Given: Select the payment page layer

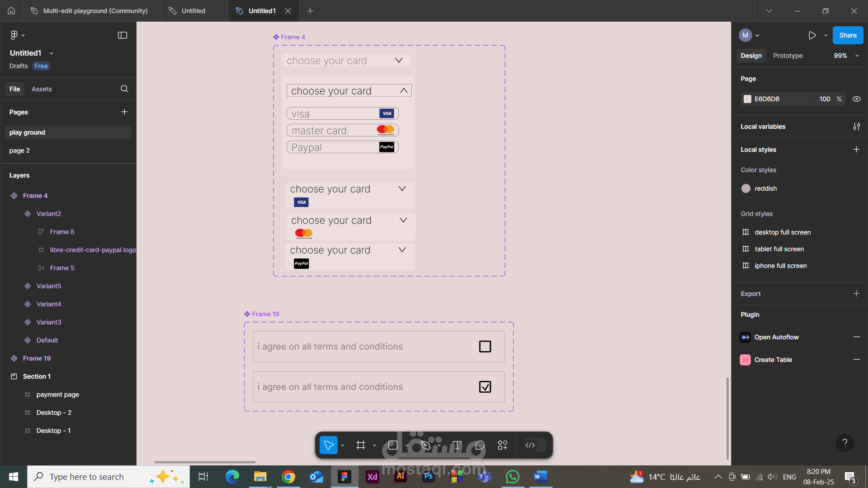Looking at the screenshot, I should click(x=58, y=394).
